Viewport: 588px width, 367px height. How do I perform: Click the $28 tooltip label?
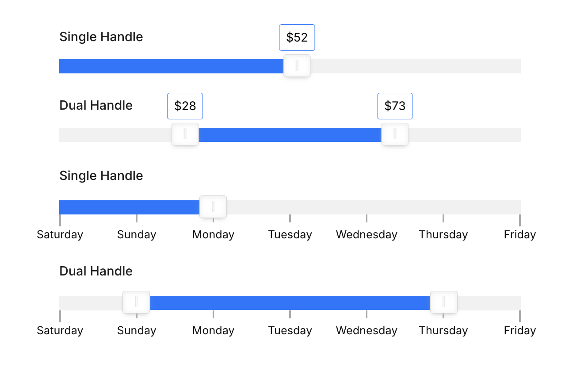tap(185, 106)
